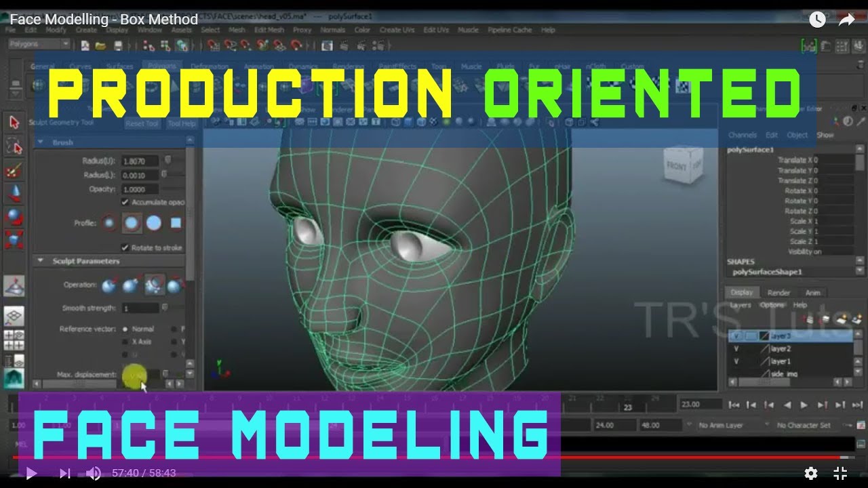The image size is (868, 488).
Task: Select the square brush profile
Action: pyautogui.click(x=176, y=223)
